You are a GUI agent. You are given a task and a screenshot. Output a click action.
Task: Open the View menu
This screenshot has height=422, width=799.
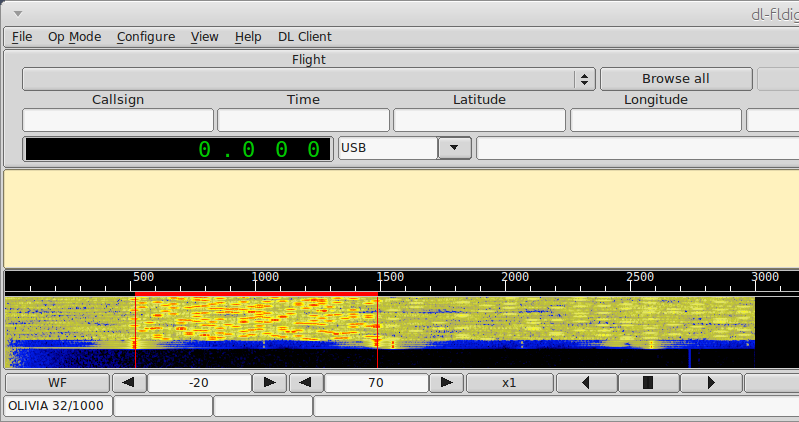coord(204,37)
